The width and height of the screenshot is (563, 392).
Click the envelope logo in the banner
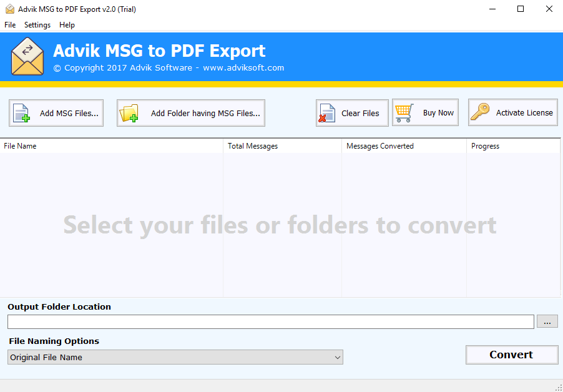27,56
